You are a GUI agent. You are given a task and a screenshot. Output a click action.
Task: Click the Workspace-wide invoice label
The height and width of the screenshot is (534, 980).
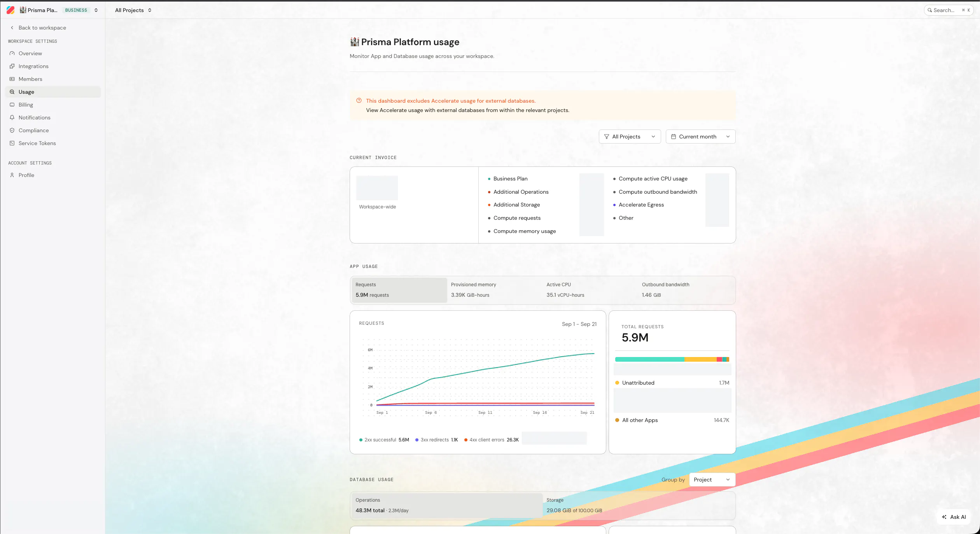click(x=378, y=207)
